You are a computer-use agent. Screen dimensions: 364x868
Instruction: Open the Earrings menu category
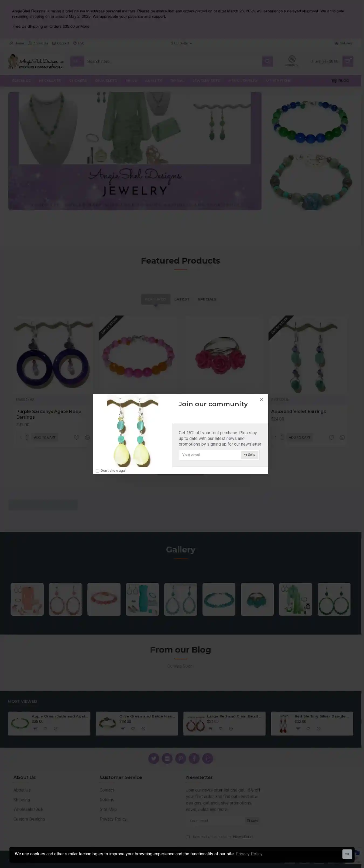[21, 81]
